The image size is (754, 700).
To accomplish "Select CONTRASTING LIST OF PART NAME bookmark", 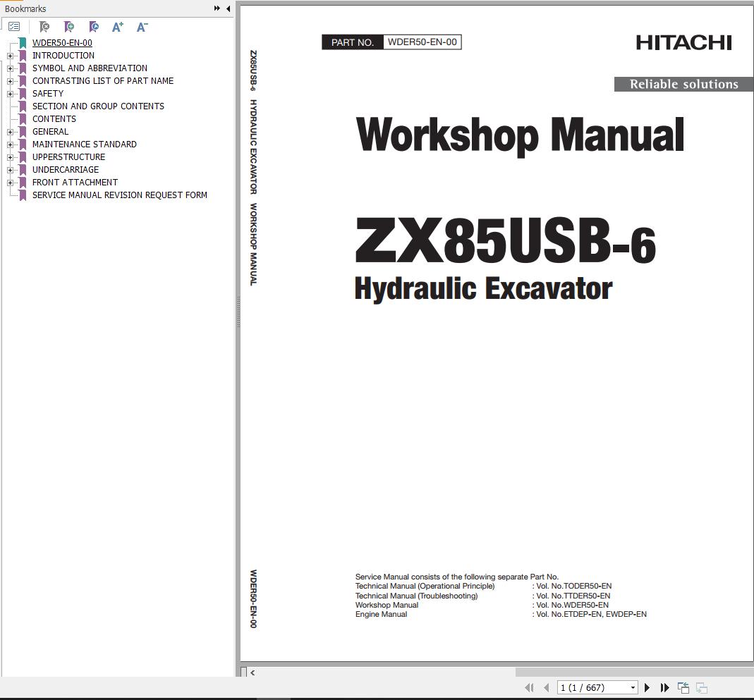I will point(103,80).
